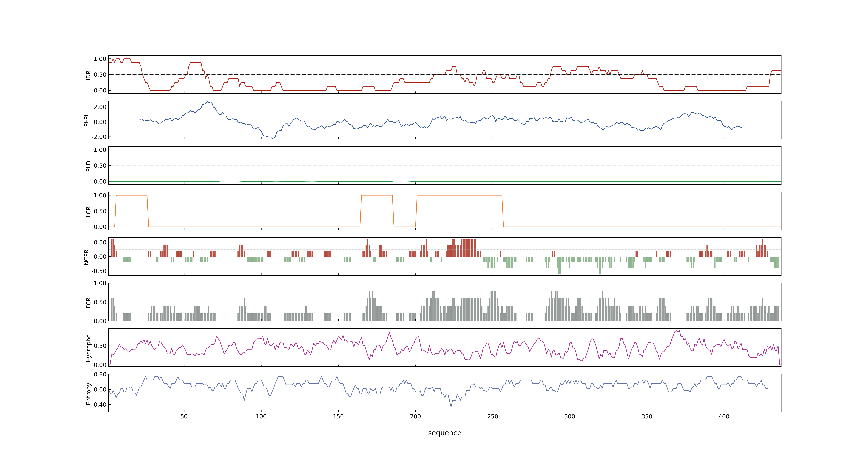Click x-axis tick label 300

570,416
